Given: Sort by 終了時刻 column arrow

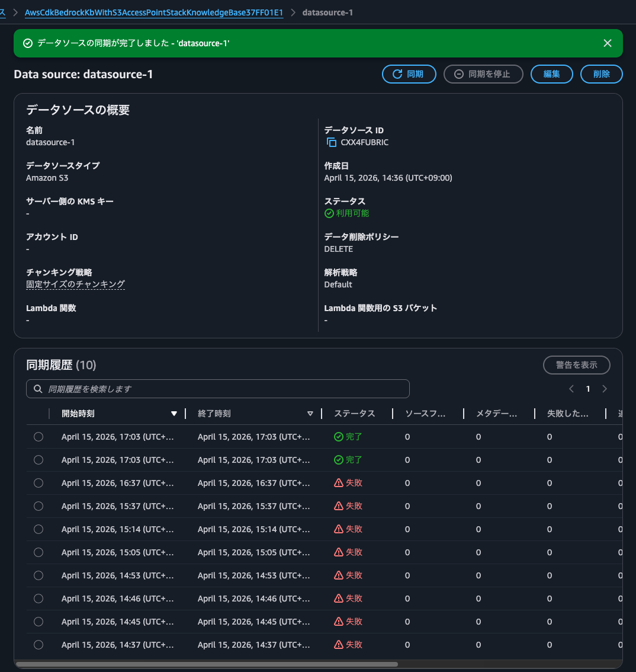Looking at the screenshot, I should [310, 414].
